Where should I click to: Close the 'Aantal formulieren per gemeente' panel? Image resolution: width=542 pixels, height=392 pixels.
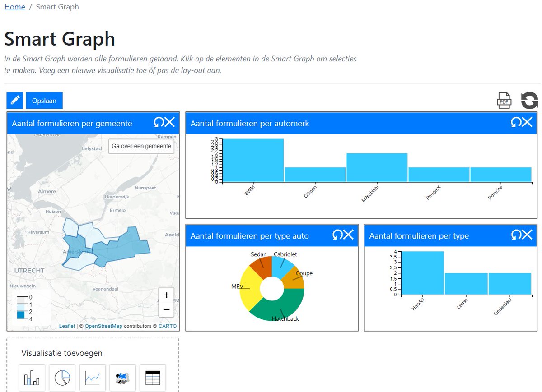click(169, 123)
